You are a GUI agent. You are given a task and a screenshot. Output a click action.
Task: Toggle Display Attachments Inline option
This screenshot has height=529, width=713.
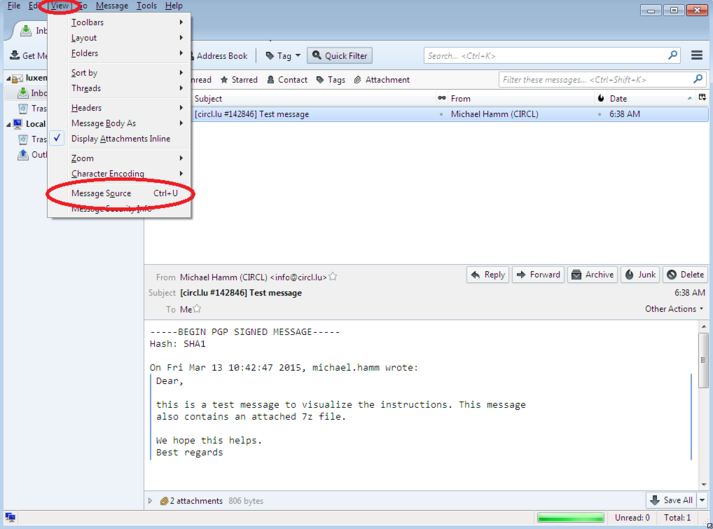[120, 139]
